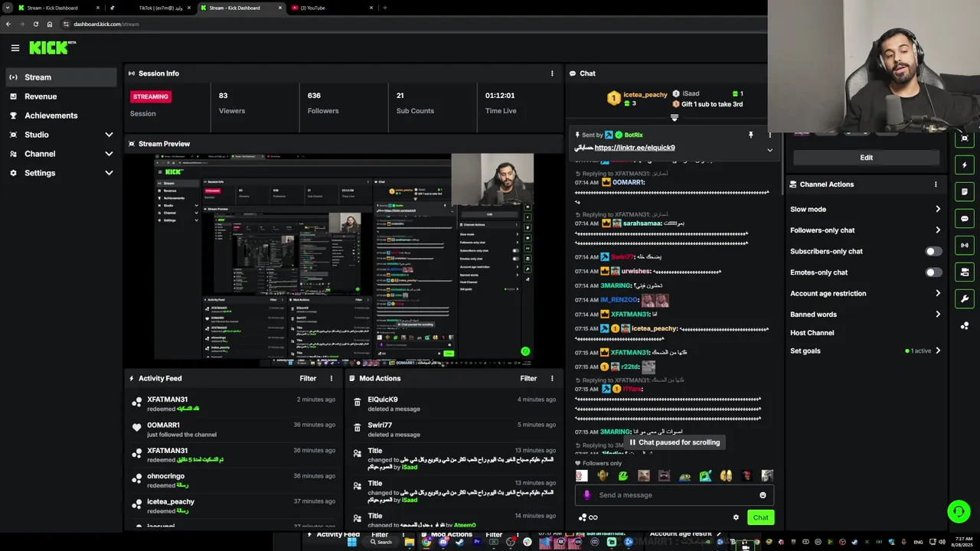This screenshot has height=551, width=980.
Task: Open Session Info options menu
Action: (x=552, y=73)
